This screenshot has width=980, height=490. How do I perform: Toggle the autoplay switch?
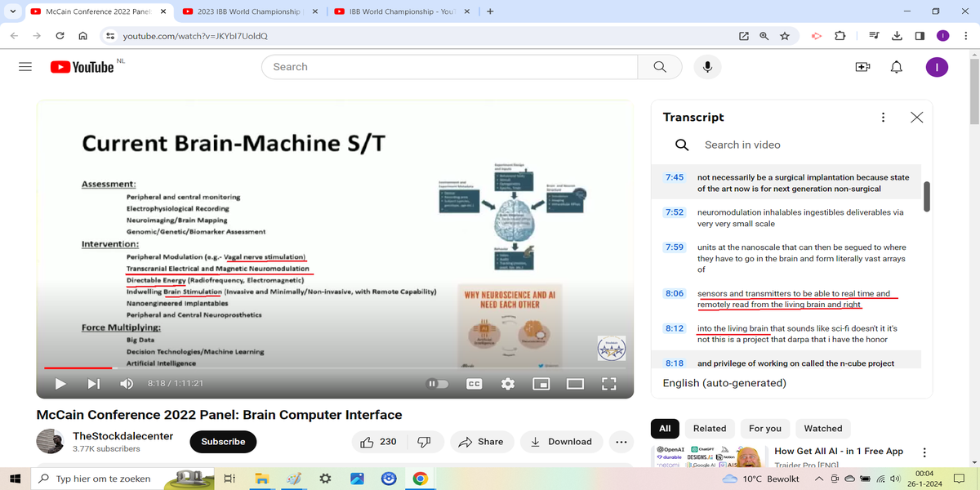pyautogui.click(x=439, y=384)
